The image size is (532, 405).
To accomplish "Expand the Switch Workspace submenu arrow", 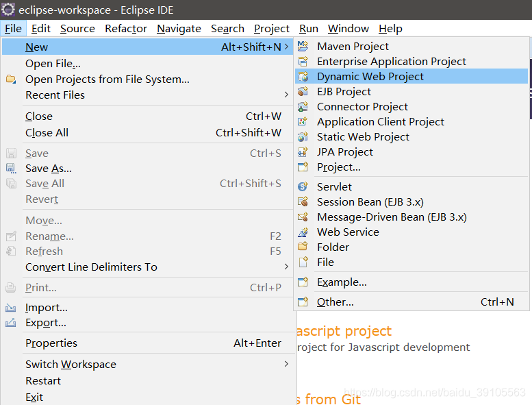I will (287, 364).
